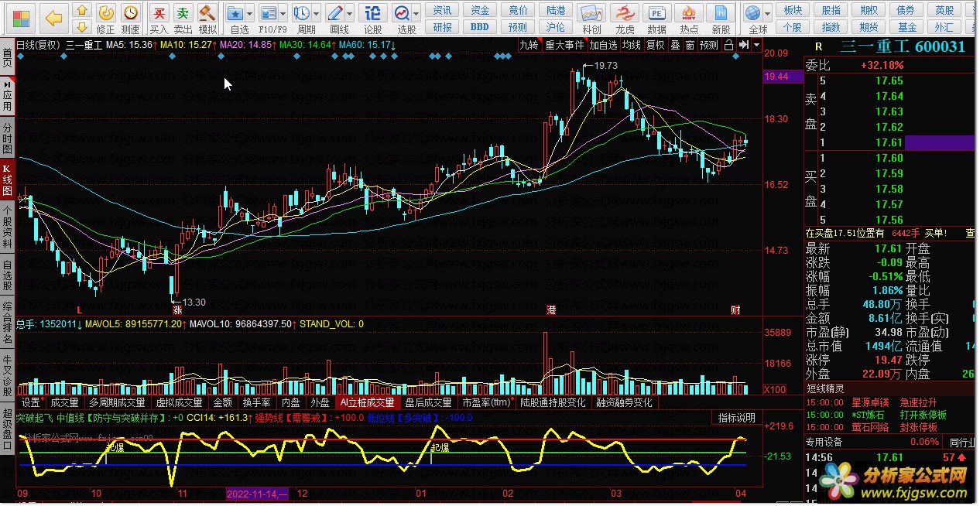The image size is (980, 506).
Task: Switch to the 多周期成交量 tab
Action: click(117, 402)
